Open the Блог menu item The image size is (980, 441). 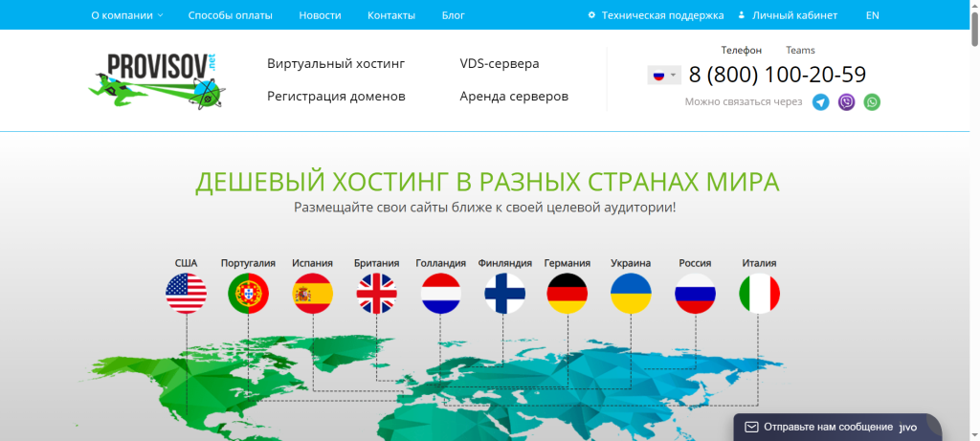[453, 15]
